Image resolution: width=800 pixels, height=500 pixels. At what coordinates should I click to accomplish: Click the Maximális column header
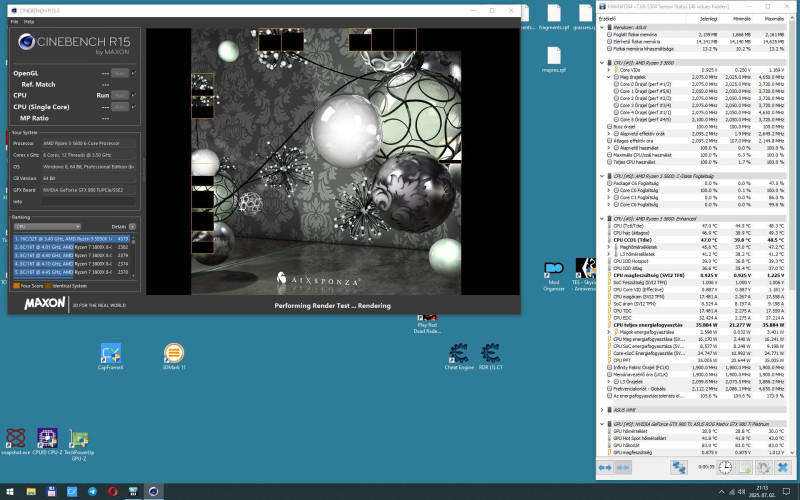[x=770, y=19]
